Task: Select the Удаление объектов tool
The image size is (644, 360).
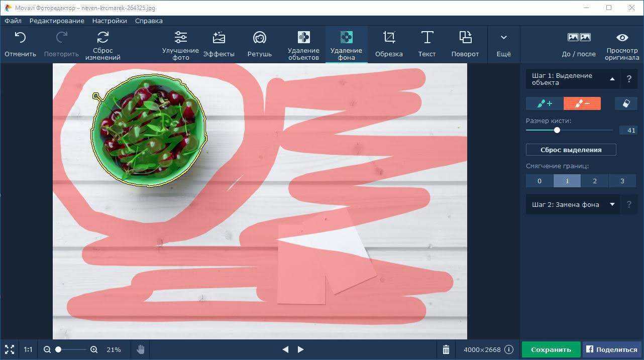Action: [303, 44]
